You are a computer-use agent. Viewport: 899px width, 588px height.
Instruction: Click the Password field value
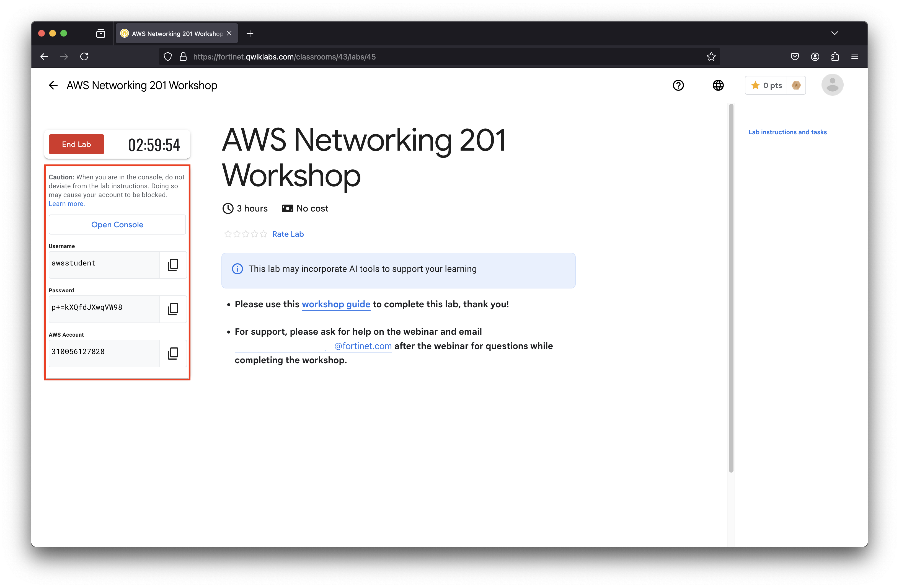click(x=104, y=309)
